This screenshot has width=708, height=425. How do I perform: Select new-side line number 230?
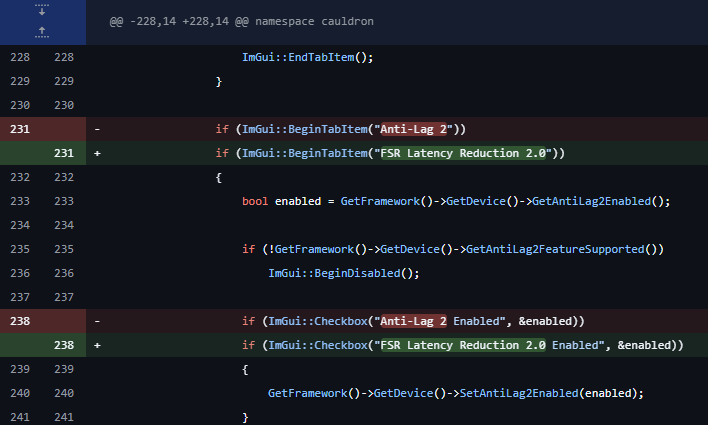[64, 105]
